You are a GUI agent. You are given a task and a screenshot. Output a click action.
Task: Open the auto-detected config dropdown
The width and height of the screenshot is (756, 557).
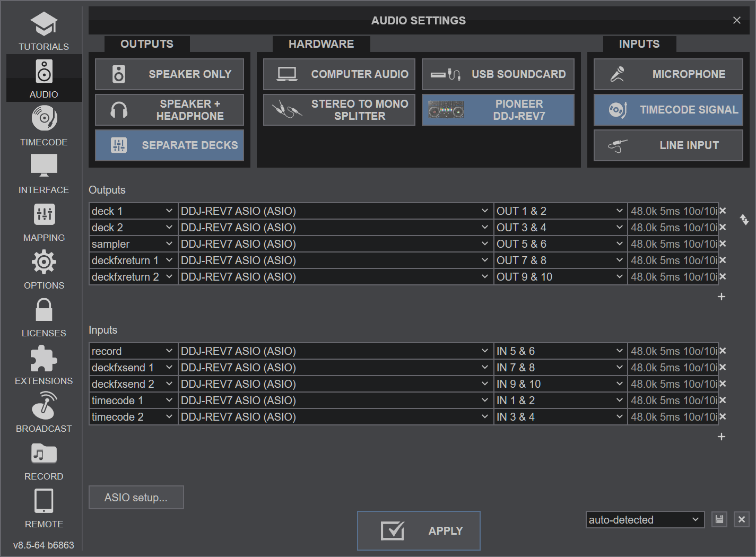coord(645,520)
